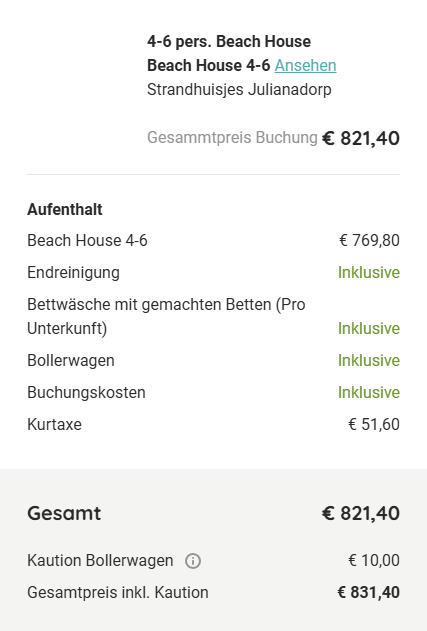Click the € 831,40 total incl. deposit
This screenshot has width=427, height=631.
pos(368,593)
